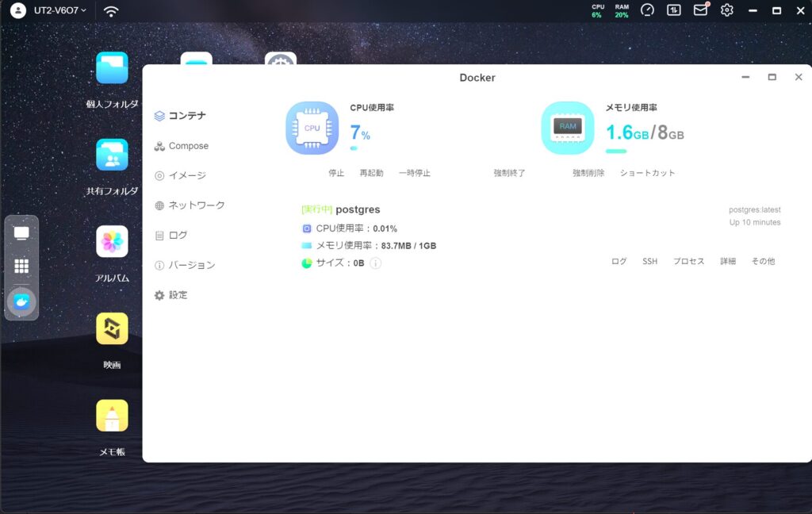Launch the 映画 movie app
Viewport: 812px width, 514px height.
[112, 328]
